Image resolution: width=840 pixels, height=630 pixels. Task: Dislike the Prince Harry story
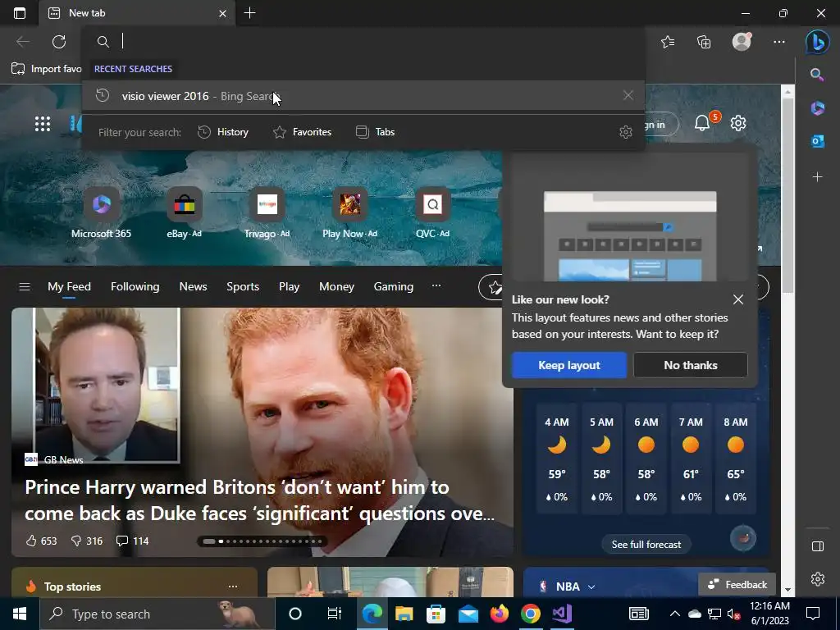[x=87, y=541]
